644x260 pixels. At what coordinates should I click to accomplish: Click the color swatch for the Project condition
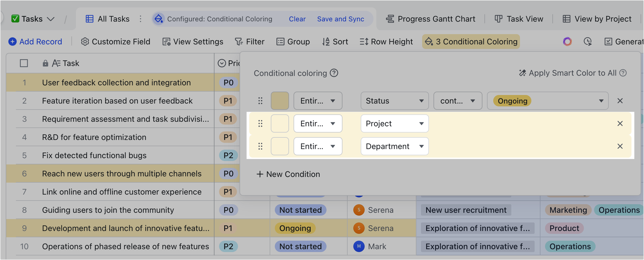(x=280, y=123)
